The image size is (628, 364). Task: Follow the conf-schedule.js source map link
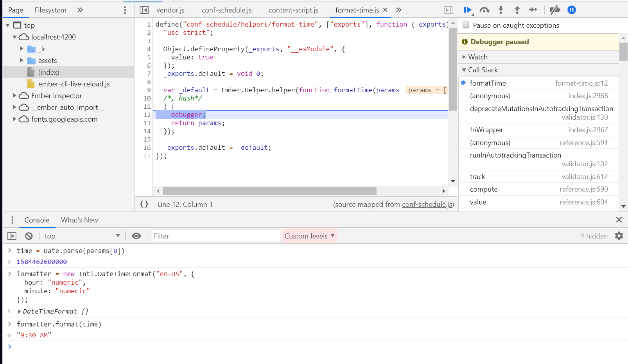tap(427, 204)
